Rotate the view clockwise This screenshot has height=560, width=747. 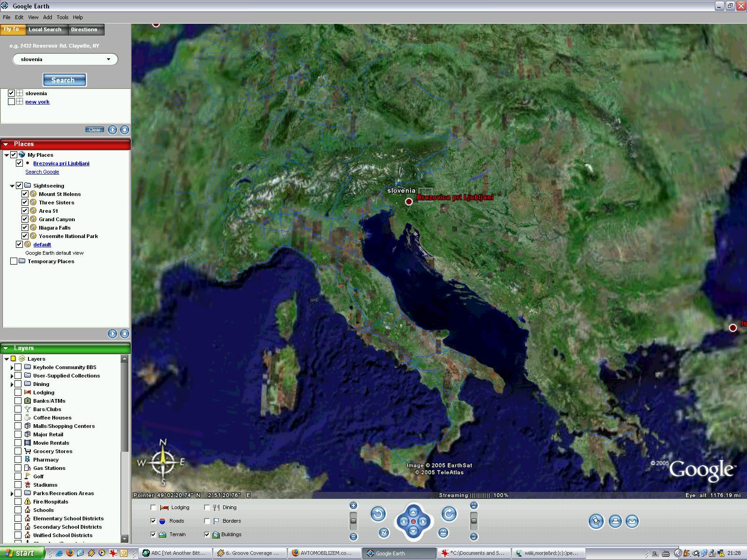point(449,514)
